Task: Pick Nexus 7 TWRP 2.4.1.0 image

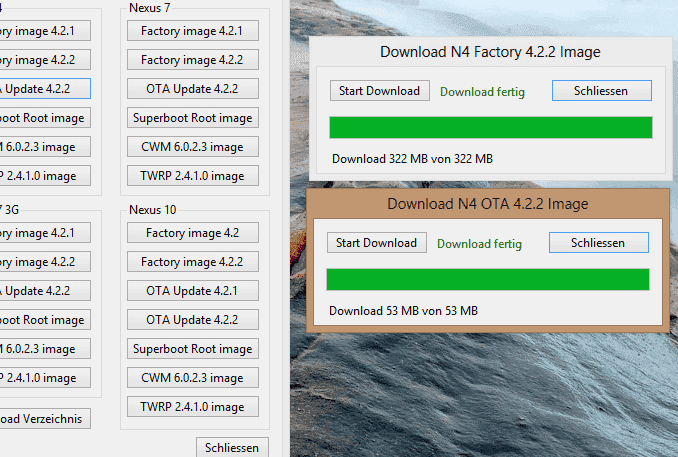Action: (x=193, y=176)
